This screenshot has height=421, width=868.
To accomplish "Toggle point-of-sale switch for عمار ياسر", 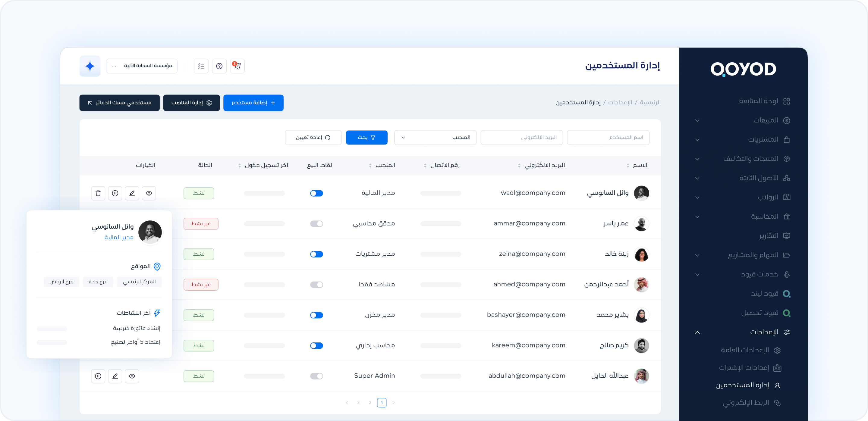I will coord(316,224).
